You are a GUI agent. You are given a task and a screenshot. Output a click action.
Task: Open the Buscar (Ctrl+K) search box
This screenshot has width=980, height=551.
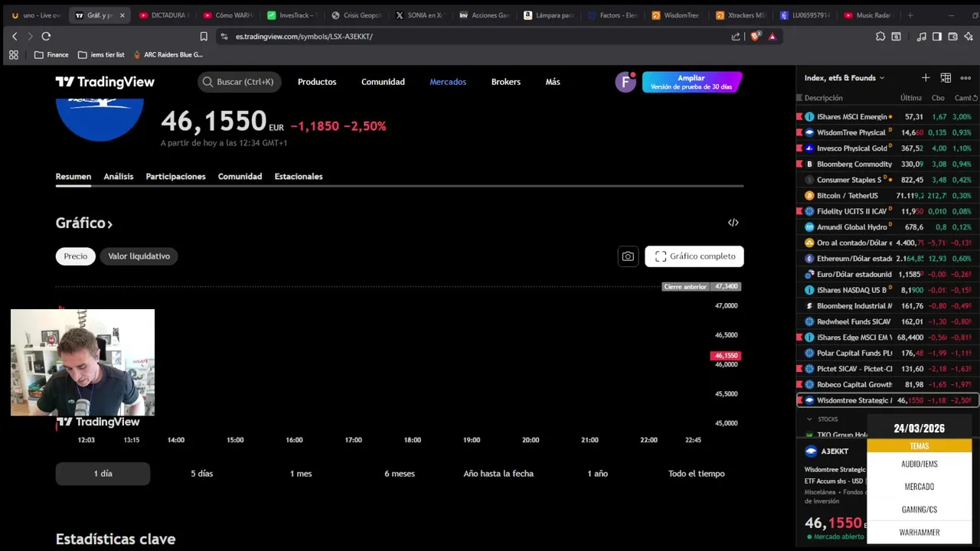pyautogui.click(x=240, y=82)
